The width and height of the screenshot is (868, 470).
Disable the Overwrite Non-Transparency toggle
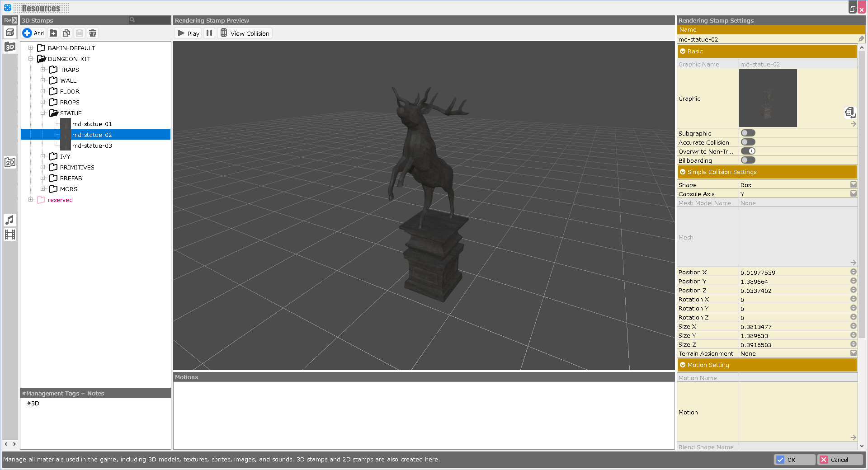coord(748,150)
